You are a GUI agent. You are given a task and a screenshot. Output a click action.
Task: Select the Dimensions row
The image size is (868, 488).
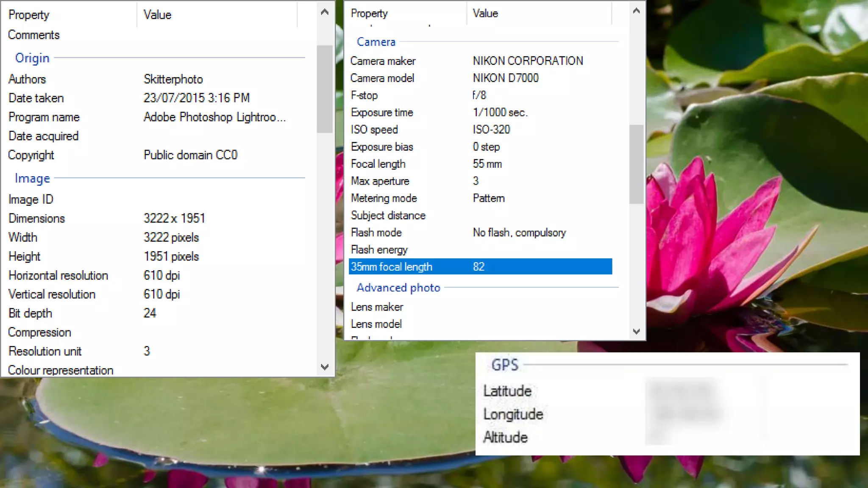pyautogui.click(x=37, y=218)
